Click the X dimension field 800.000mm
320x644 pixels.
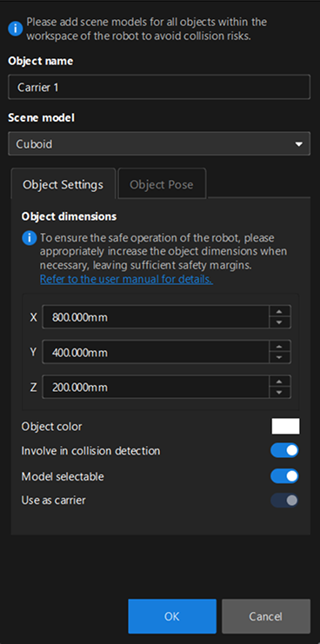coord(156,317)
